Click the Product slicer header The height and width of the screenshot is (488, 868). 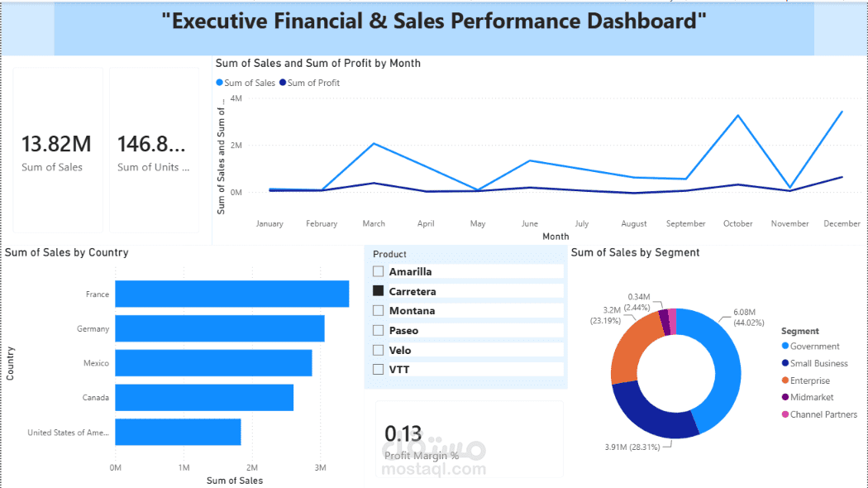389,254
